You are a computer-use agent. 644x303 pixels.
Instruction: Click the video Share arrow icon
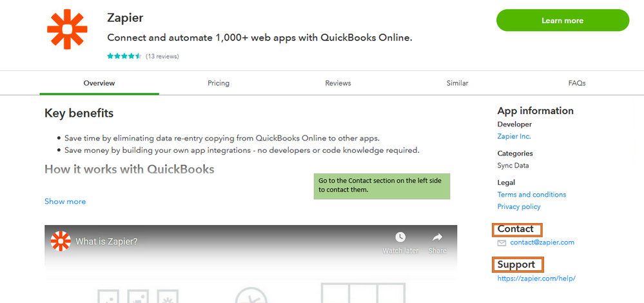[x=438, y=237]
